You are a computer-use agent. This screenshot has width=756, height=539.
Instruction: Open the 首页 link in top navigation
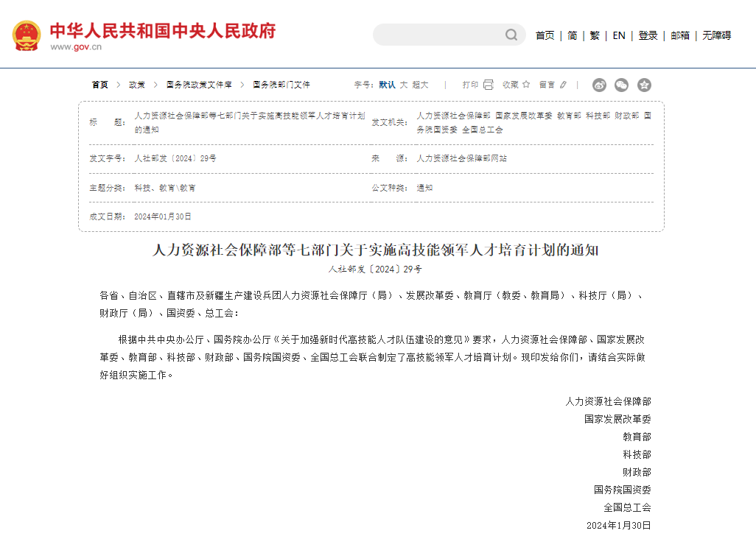coord(545,35)
